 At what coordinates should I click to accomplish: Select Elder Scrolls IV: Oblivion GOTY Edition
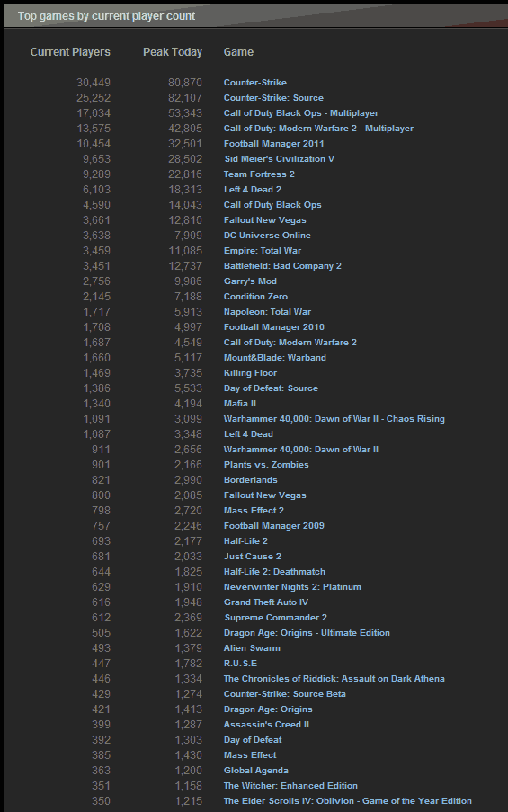coord(347,800)
